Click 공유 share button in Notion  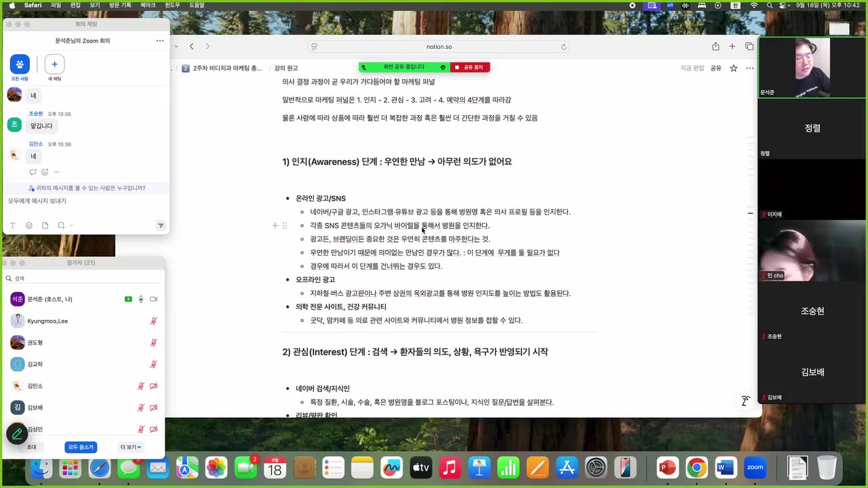716,68
